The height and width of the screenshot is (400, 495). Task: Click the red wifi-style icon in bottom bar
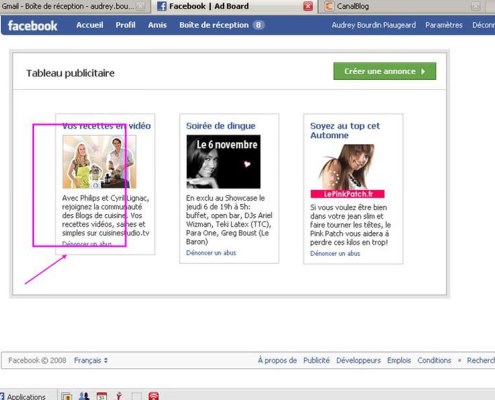coord(153,396)
